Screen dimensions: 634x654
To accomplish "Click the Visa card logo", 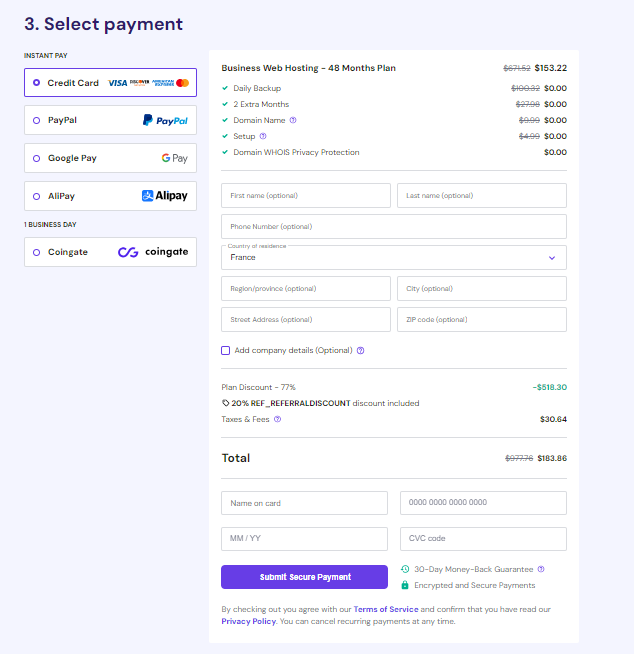I will [118, 83].
